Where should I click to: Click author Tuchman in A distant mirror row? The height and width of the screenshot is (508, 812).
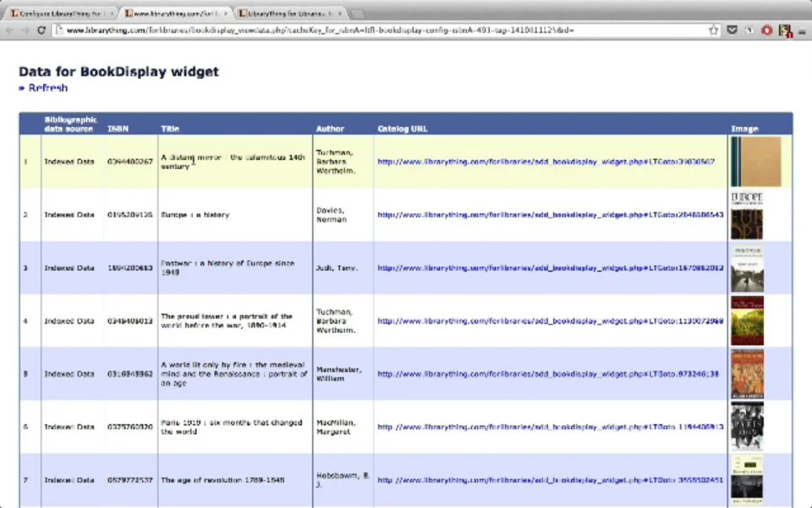click(x=336, y=162)
